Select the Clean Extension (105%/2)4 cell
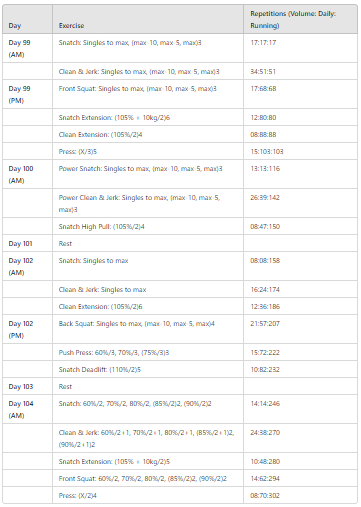The height and width of the screenshot is (507, 361). pos(148,134)
